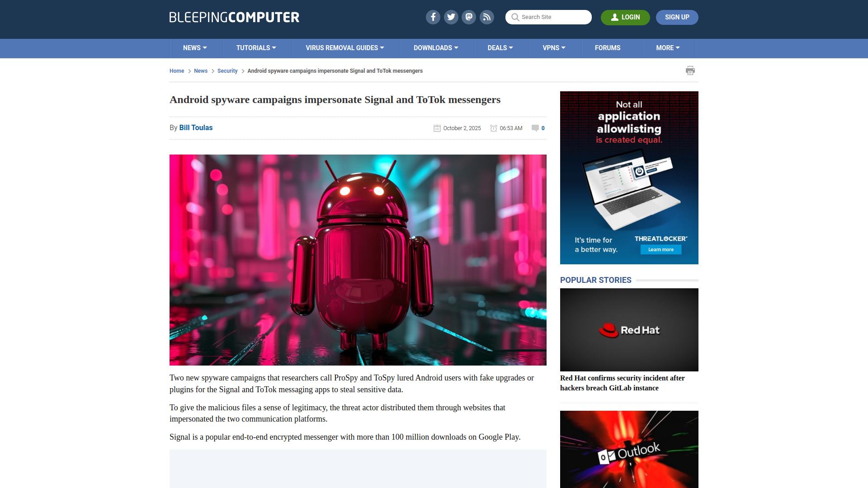This screenshot has height=488, width=868.
Task: Expand the TUTORIALS dropdown menu
Action: pos(256,48)
